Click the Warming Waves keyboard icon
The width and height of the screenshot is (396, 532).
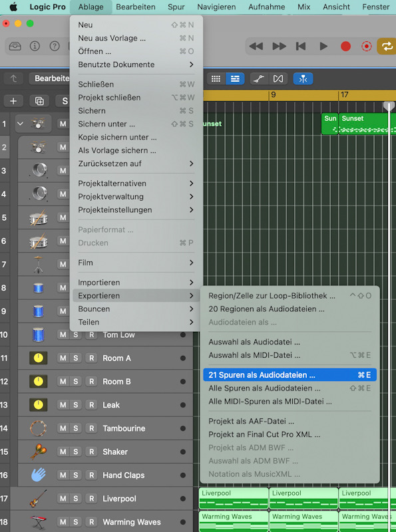point(38,522)
